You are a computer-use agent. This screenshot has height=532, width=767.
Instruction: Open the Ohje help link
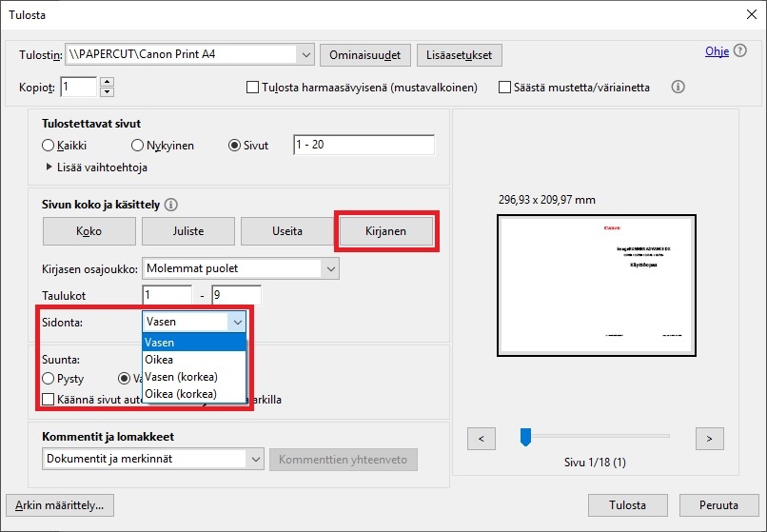click(718, 51)
